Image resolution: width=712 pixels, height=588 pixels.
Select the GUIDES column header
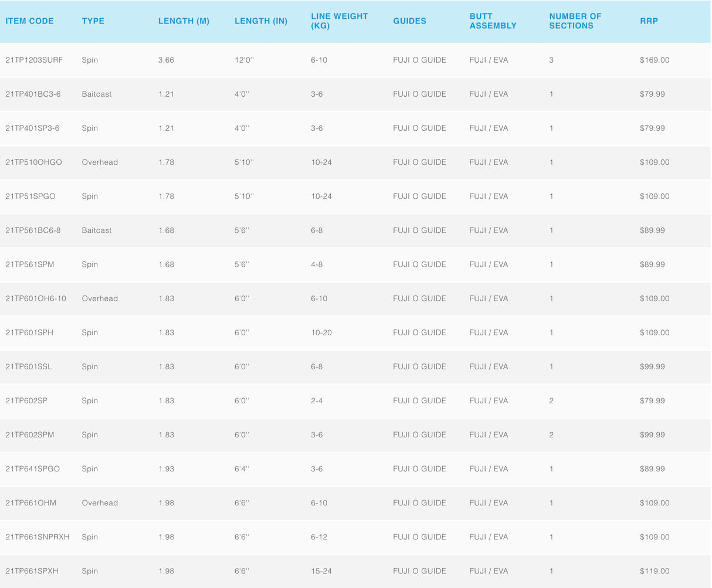409,21
